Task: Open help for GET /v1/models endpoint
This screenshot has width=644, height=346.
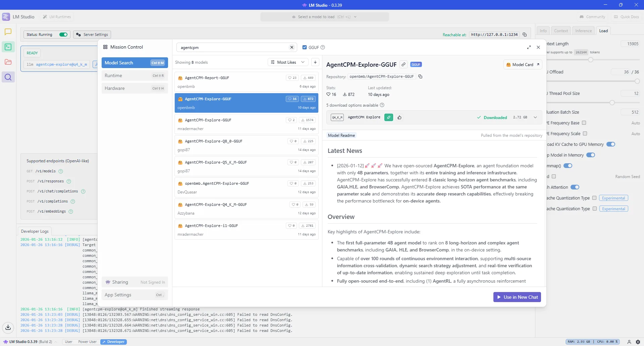Action: 61,171
